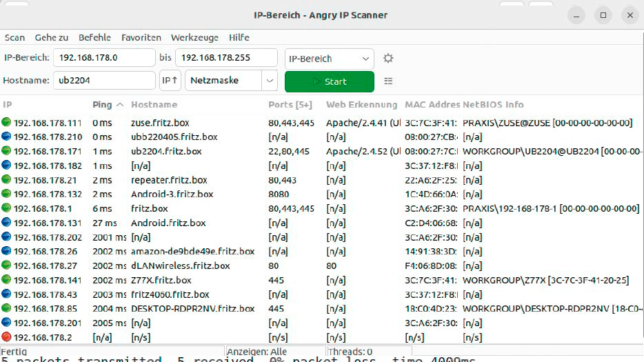The image size is (644, 362).
Task: Click the blue status dot for 192.168.178.201
Action: click(x=6, y=322)
